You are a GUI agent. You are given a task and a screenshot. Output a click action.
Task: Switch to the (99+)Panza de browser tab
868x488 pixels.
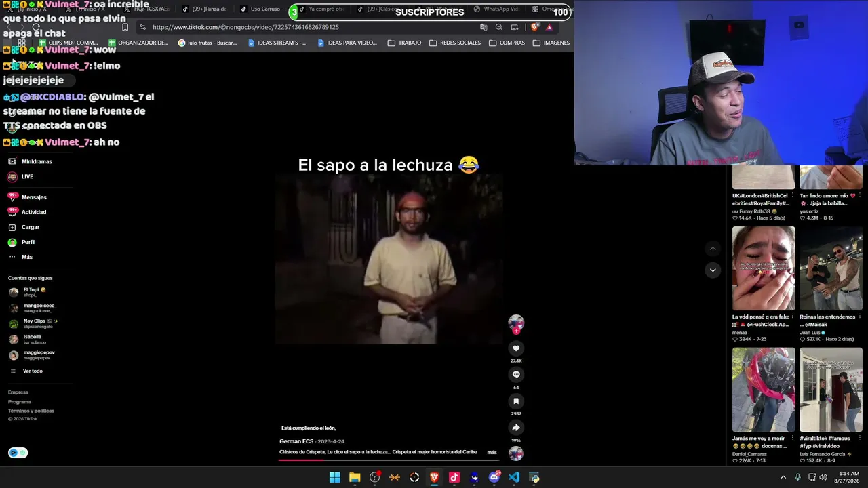[x=204, y=9]
